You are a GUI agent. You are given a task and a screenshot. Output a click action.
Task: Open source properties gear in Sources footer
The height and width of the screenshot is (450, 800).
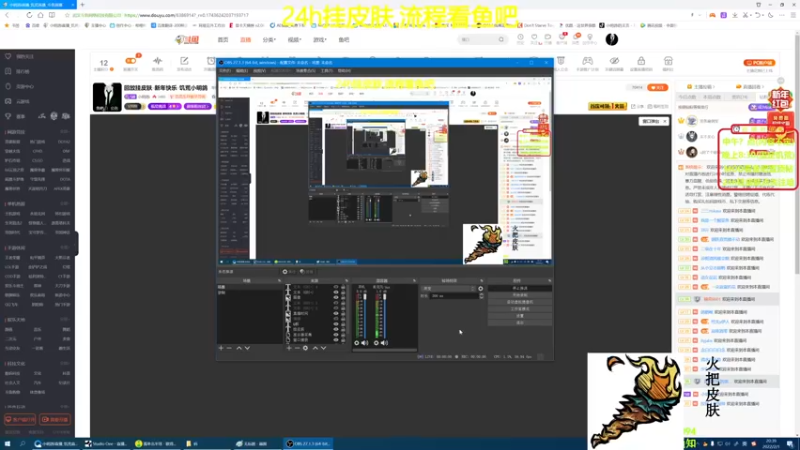pos(305,348)
